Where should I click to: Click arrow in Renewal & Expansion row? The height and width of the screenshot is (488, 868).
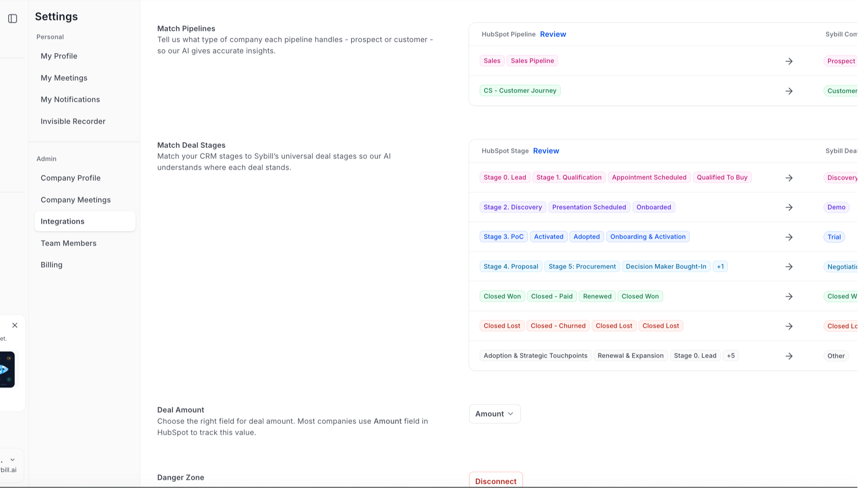[789, 356]
